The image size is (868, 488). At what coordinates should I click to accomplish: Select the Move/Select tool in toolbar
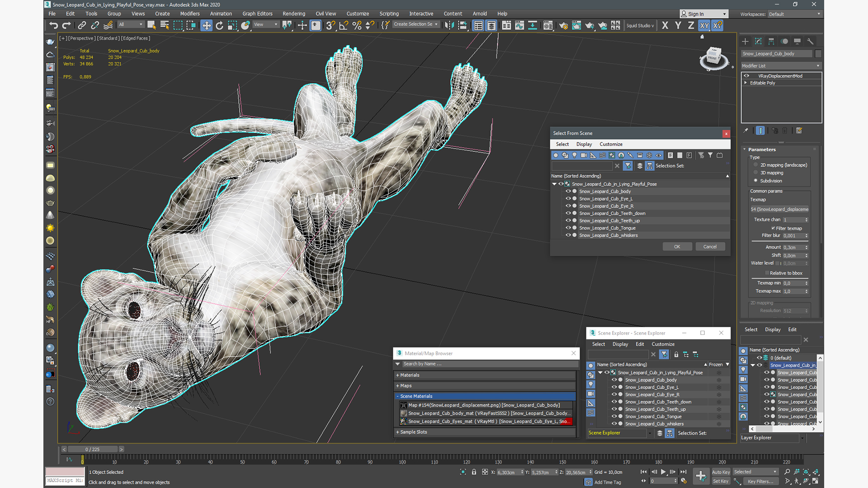205,25
